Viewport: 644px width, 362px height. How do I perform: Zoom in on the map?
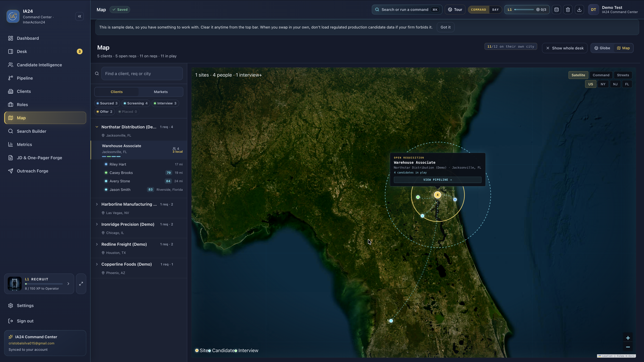point(628,338)
